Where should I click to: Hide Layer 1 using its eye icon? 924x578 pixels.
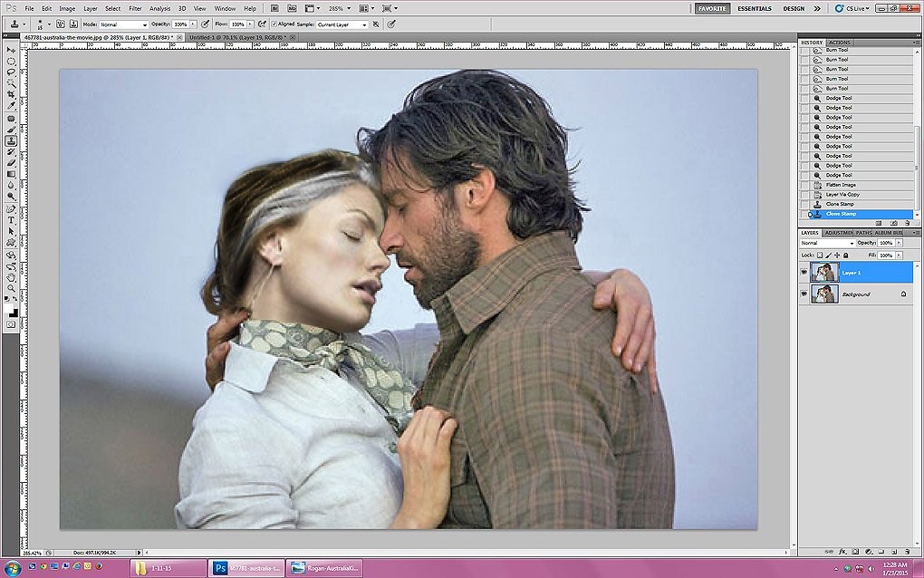pos(804,272)
